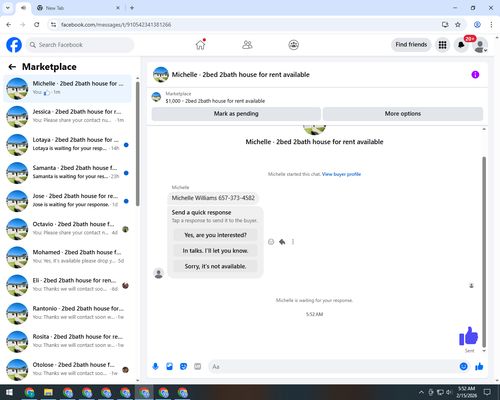
Task: Select the New Tab browser tab
Action: click(78, 8)
